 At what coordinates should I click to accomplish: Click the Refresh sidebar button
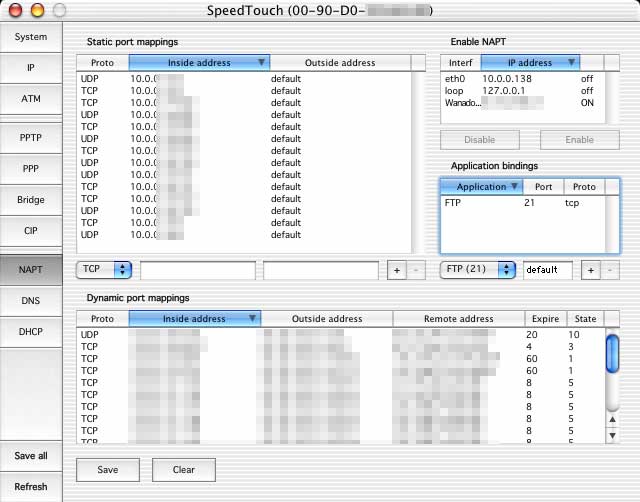coord(31,487)
